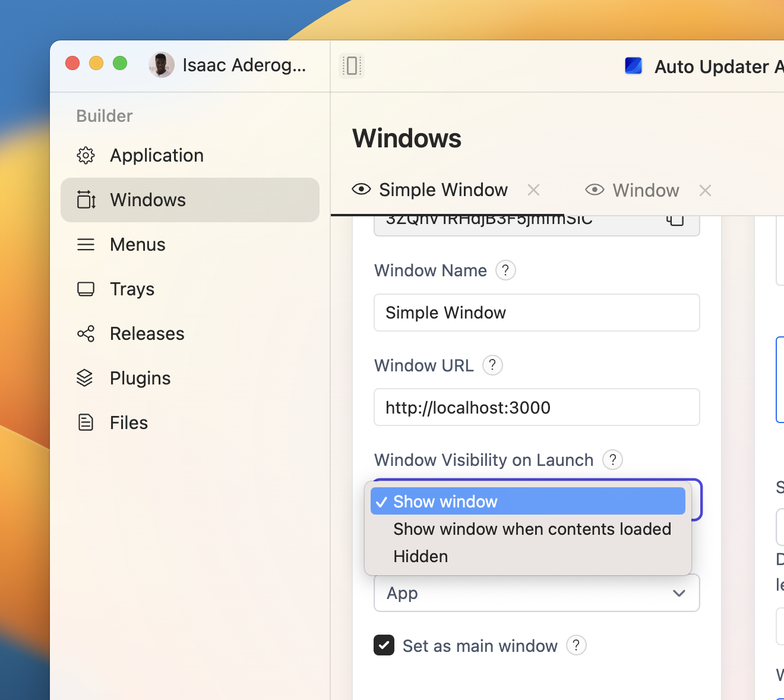This screenshot has width=784, height=700.
Task: Go to the Releases section
Action: 147,333
